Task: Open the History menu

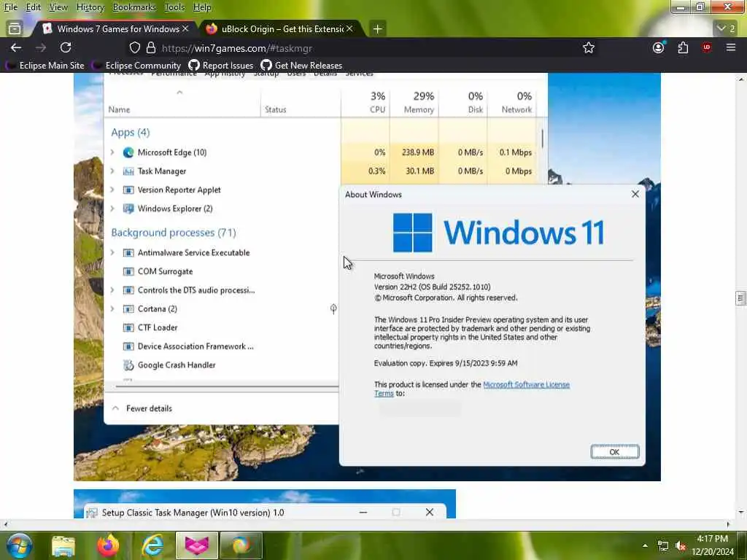Action: pos(90,7)
